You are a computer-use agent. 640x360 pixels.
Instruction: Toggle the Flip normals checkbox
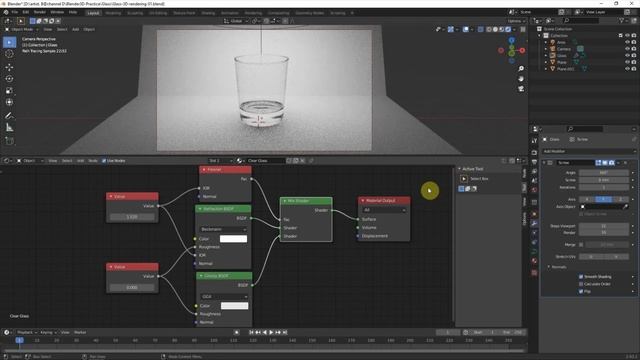click(x=581, y=291)
